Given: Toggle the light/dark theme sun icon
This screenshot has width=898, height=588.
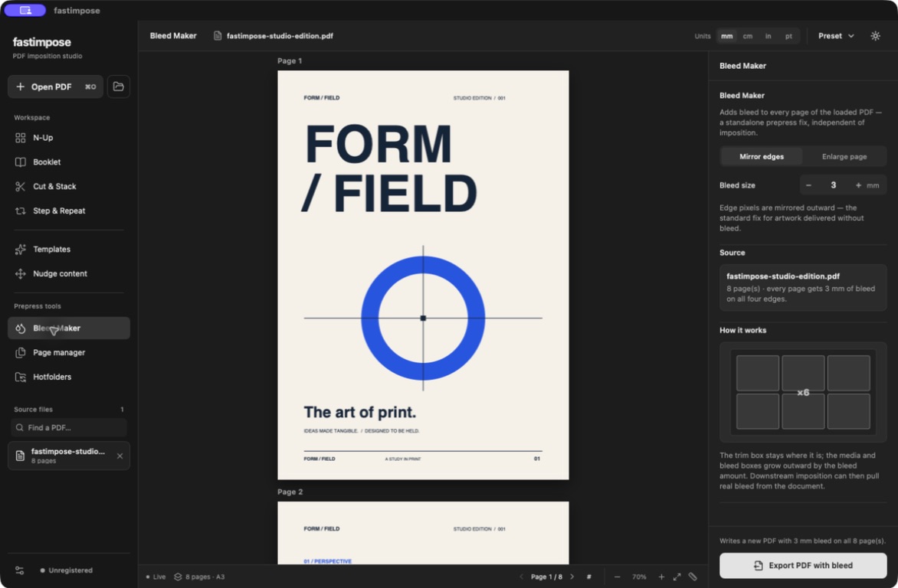Looking at the screenshot, I should [x=875, y=35].
